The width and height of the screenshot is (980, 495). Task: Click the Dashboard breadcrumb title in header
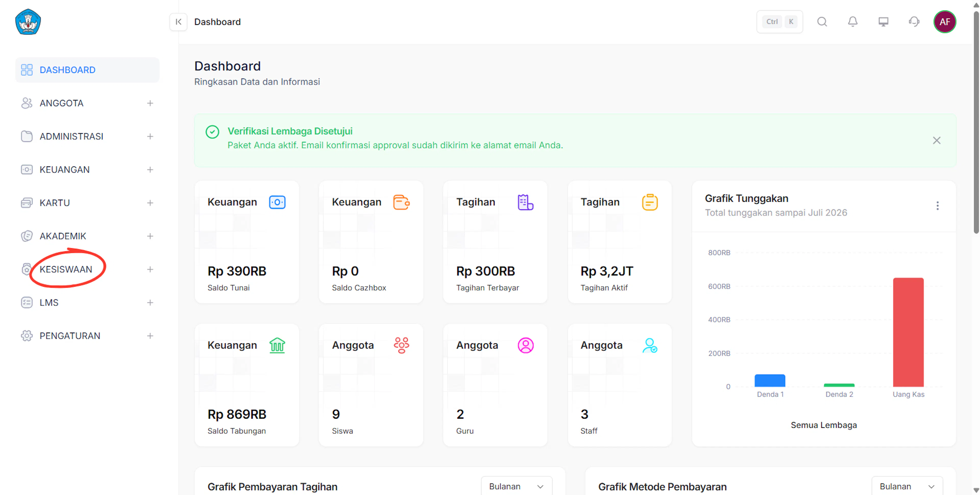(217, 22)
